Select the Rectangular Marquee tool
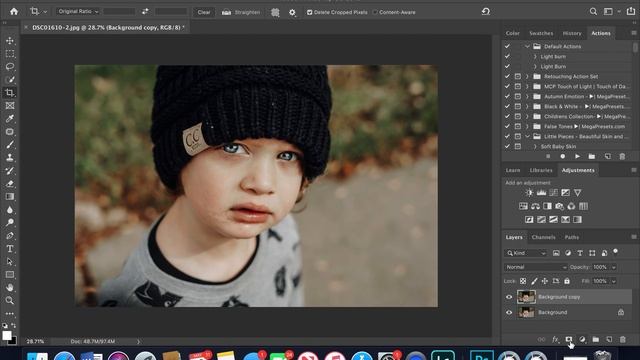 click(x=10, y=54)
